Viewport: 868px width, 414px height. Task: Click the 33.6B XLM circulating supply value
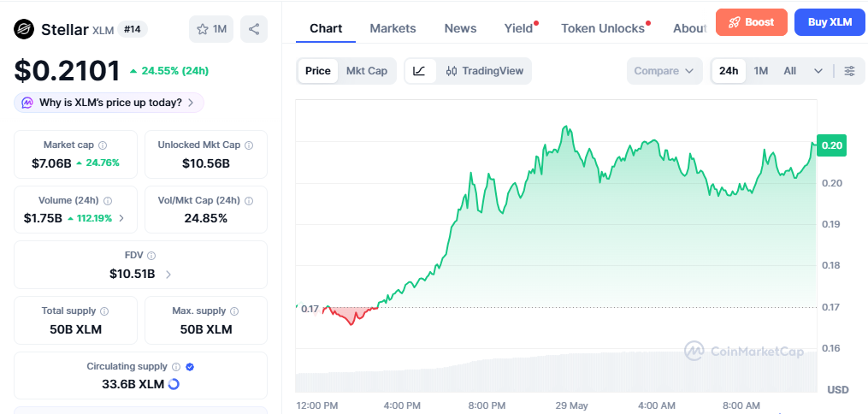pos(133,383)
